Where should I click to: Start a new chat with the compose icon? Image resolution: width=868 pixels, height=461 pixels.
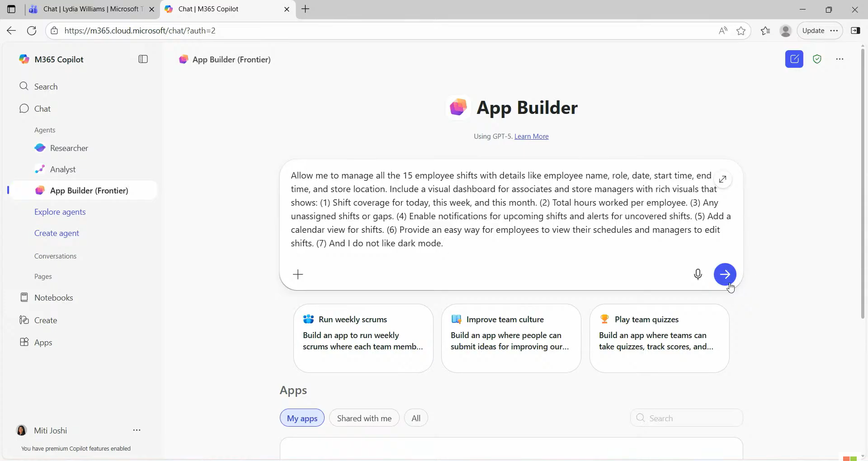tap(794, 59)
